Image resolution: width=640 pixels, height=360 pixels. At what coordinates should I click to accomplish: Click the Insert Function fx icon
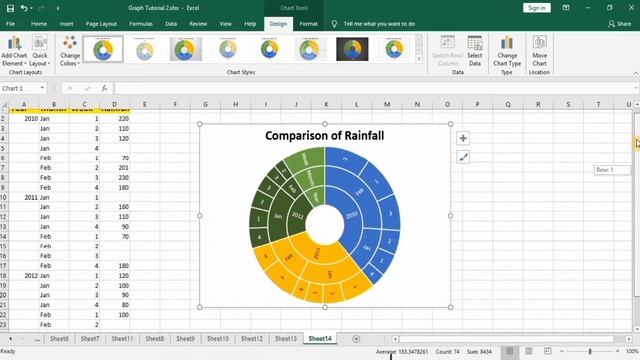104,88
